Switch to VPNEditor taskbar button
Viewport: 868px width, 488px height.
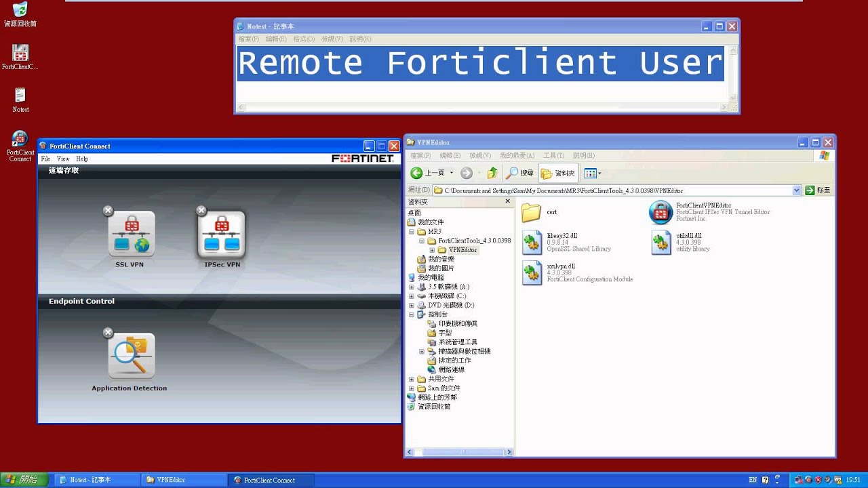click(184, 480)
